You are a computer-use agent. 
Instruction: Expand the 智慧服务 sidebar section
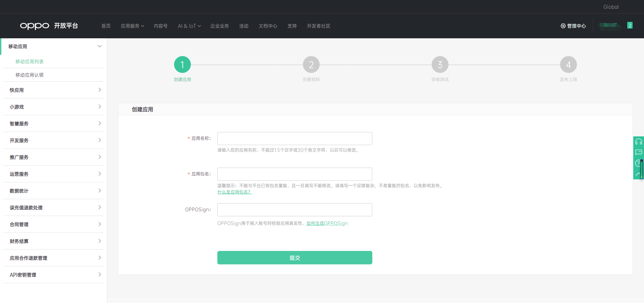pyautogui.click(x=54, y=124)
